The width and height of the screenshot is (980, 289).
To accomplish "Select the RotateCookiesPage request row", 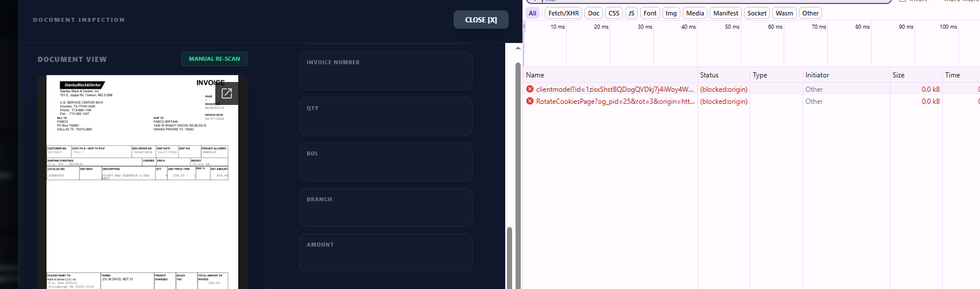I will [x=752, y=101].
